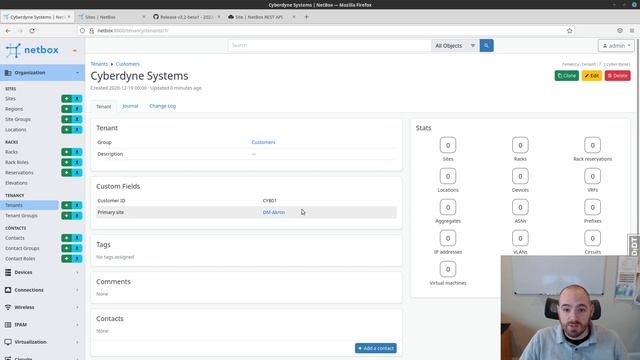Click the blue import button for Regions
Screen dimensions: 640x360
[77, 109]
